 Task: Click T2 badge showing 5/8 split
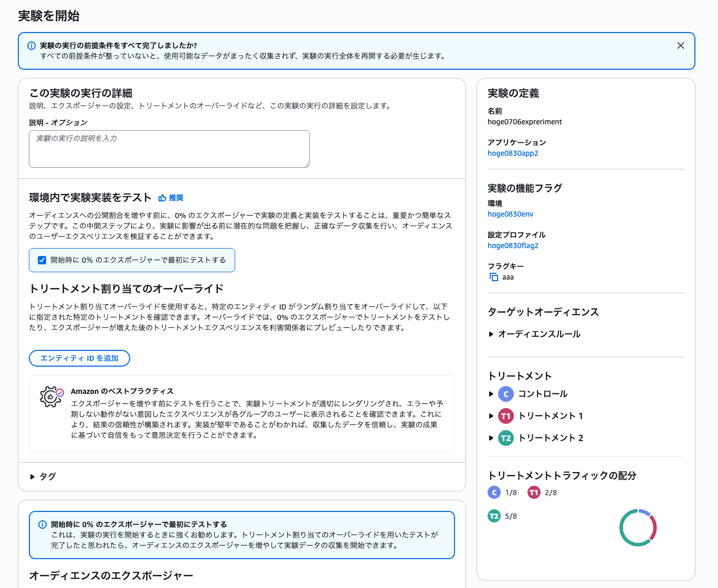(494, 516)
